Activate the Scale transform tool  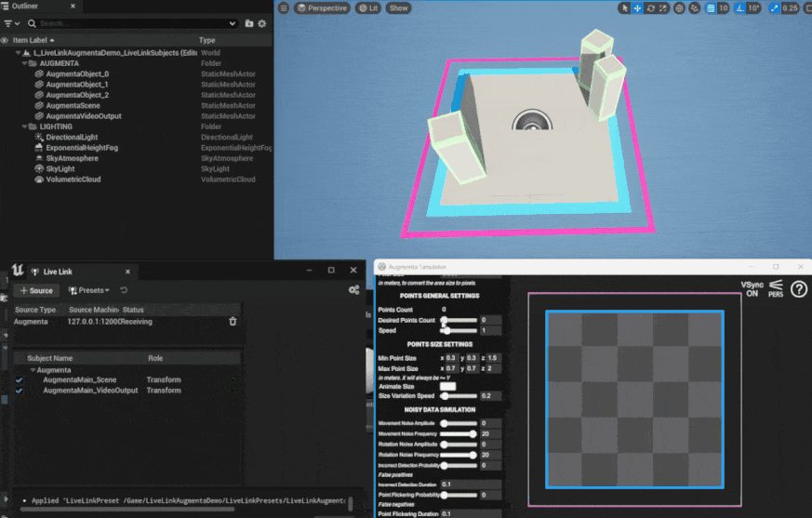[x=663, y=7]
